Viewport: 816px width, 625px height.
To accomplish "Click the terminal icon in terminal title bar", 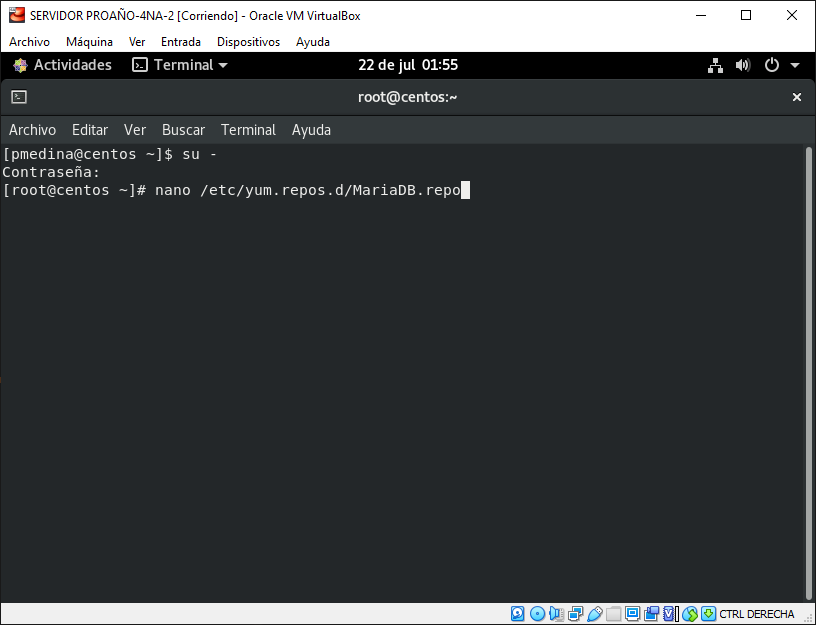I will point(19,97).
